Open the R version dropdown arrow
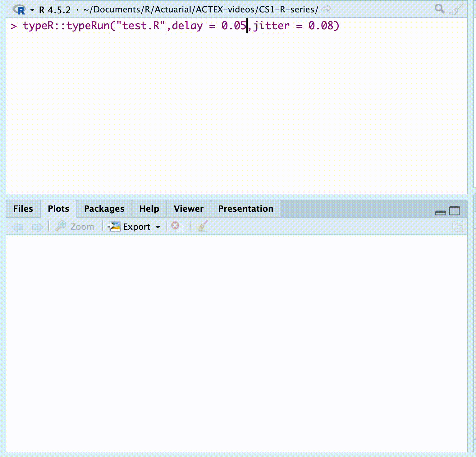 pyautogui.click(x=32, y=10)
